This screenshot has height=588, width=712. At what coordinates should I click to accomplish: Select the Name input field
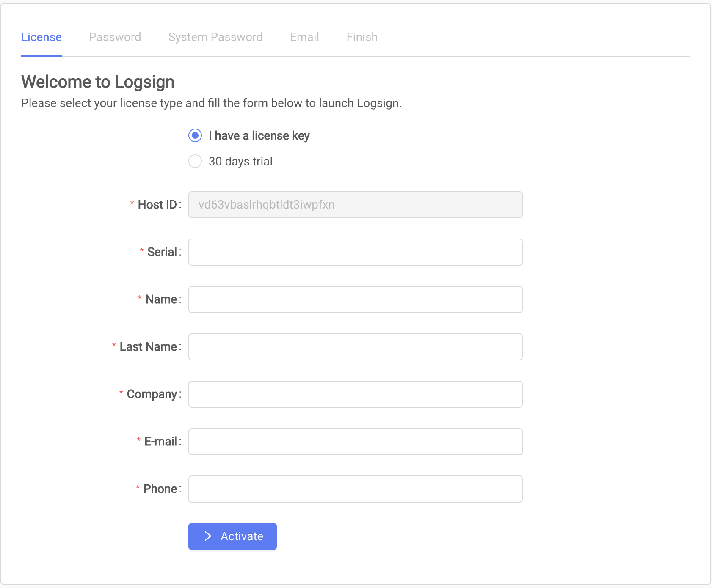click(355, 299)
